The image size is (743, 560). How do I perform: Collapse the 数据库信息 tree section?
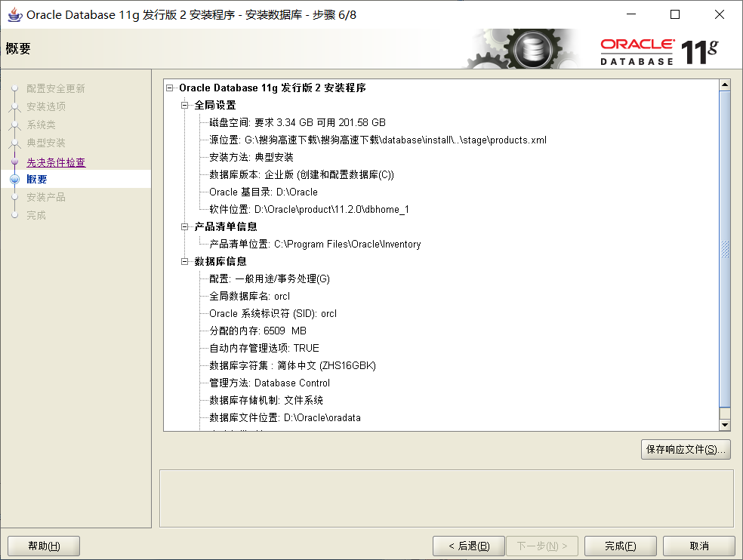[185, 262]
